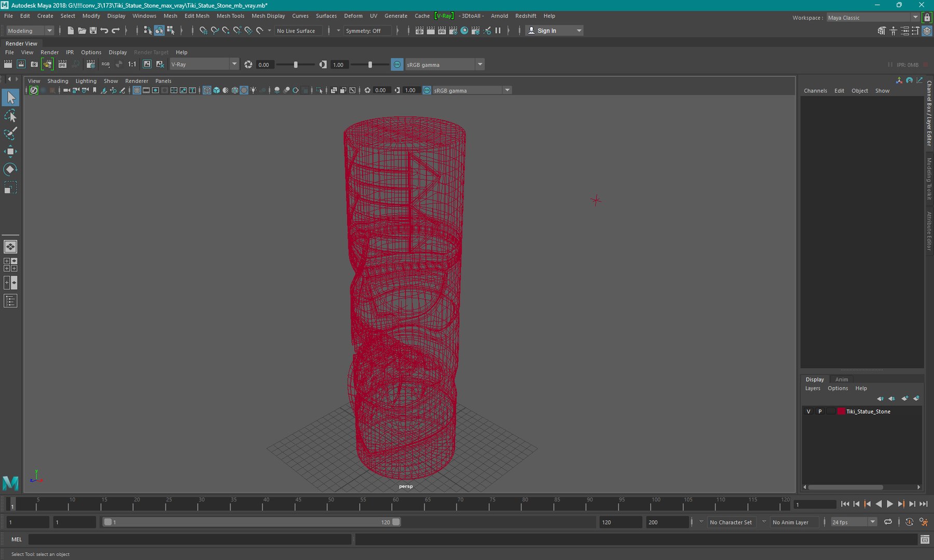Viewport: 934px width, 560px height.
Task: Toggle the viewport grid display icon
Action: pos(137,90)
